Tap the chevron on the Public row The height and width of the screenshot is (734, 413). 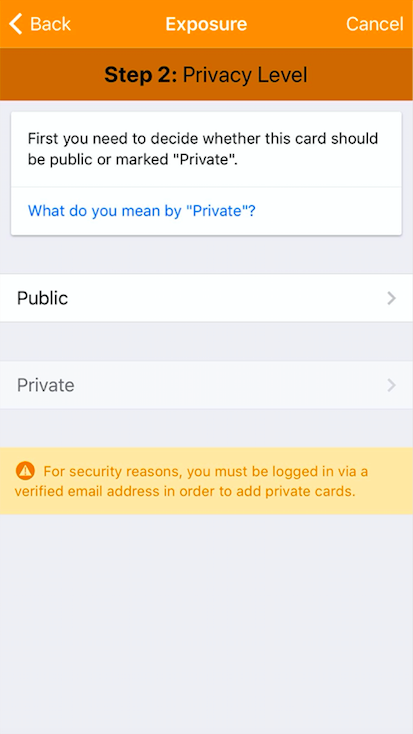pos(391,298)
